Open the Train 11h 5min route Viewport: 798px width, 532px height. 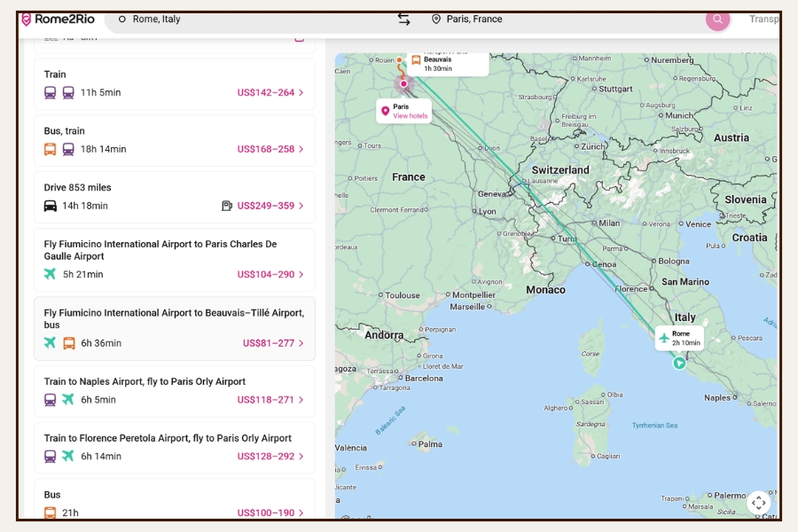click(x=175, y=84)
